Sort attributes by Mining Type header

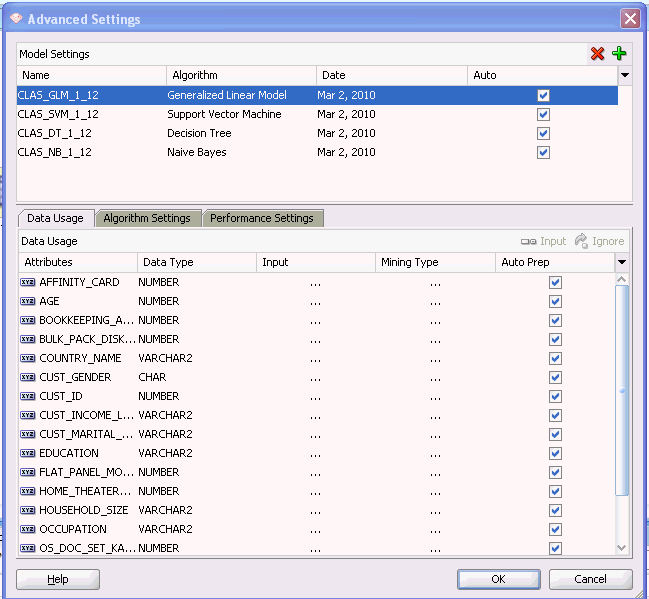435,262
